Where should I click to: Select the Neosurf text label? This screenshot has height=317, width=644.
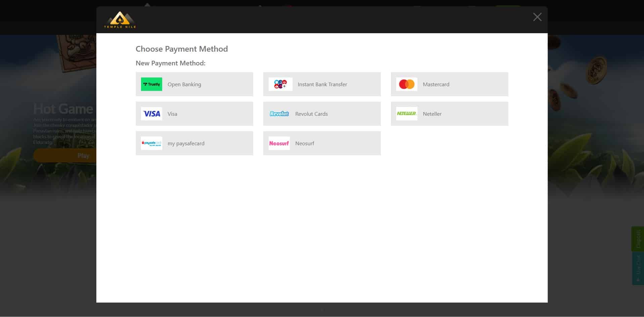[x=305, y=144]
